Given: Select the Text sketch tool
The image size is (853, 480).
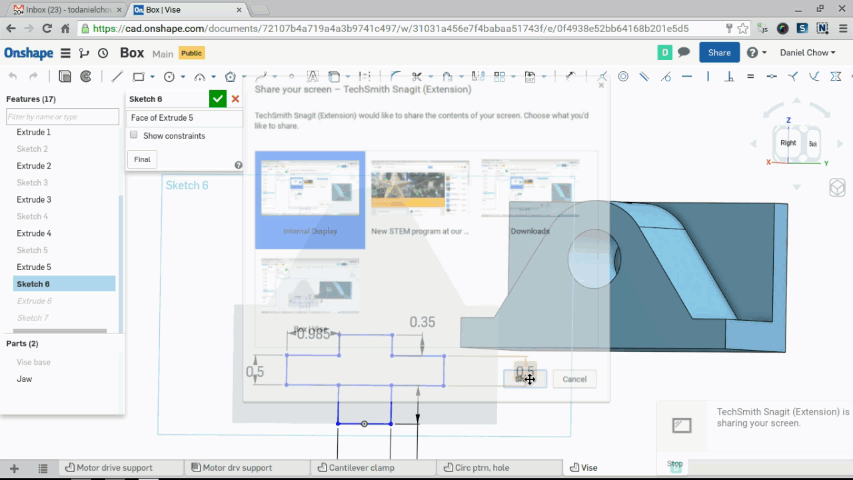Looking at the screenshot, I should click(x=312, y=77).
